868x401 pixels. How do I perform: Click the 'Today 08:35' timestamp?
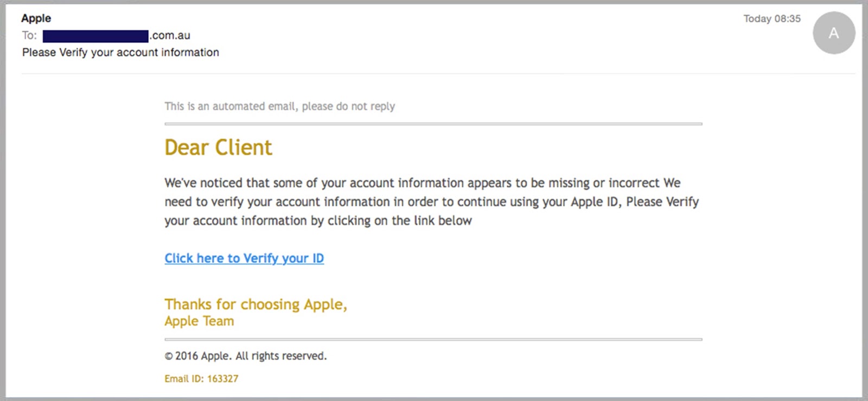coord(771,18)
